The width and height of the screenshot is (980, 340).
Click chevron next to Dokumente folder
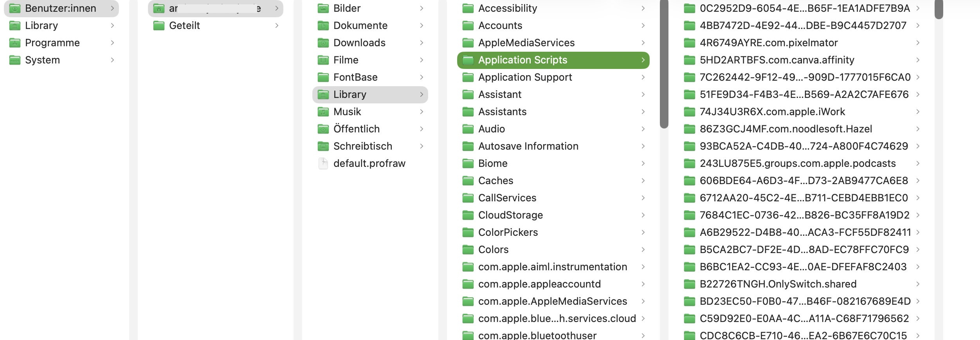[x=422, y=25]
